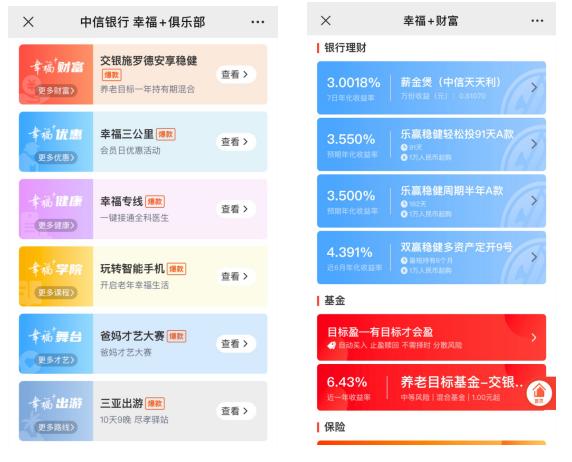Close the 幸福+财富 page with the X
The height and width of the screenshot is (462, 572).
pos(326,20)
